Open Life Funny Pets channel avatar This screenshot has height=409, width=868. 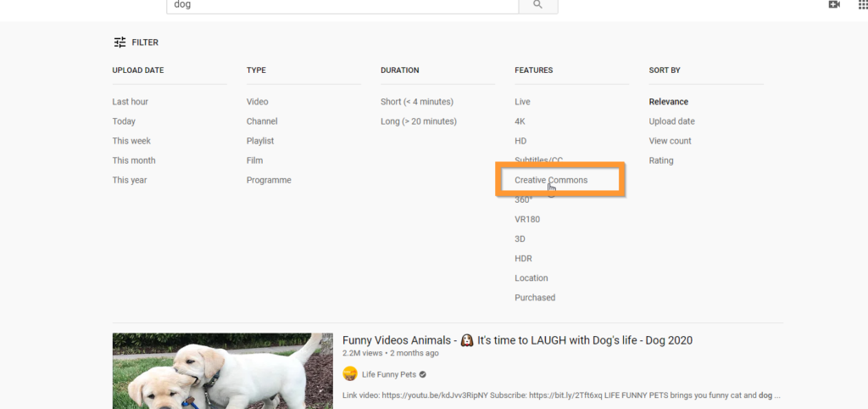350,374
